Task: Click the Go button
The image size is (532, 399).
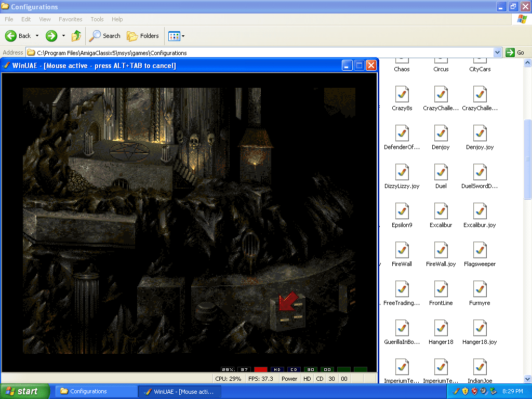Action: 515,52
